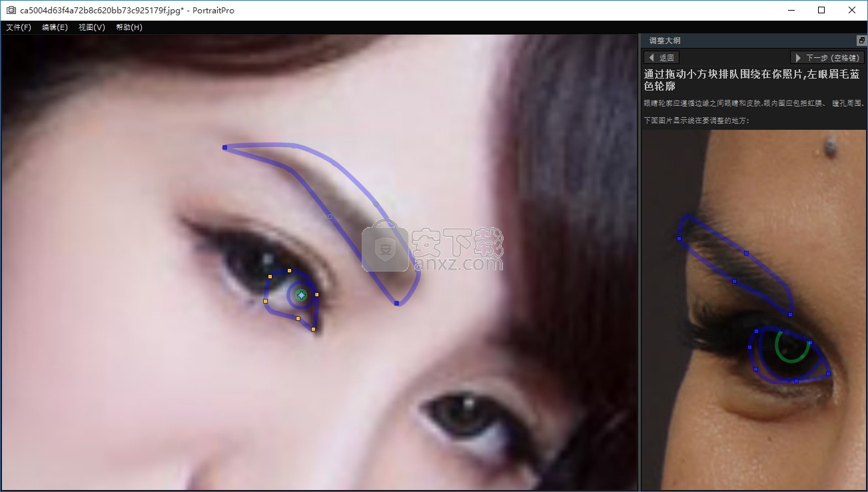Select the eye outline's right orange control point

coord(316,294)
